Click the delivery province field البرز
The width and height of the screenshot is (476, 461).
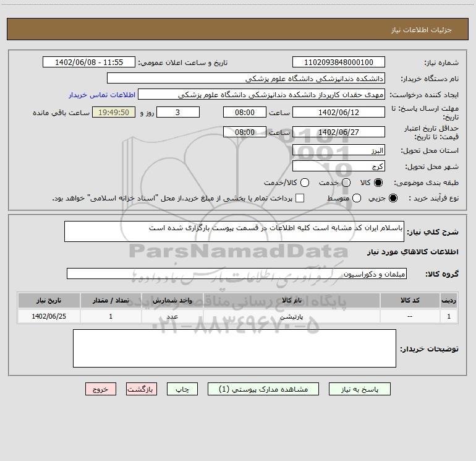tap(339, 150)
